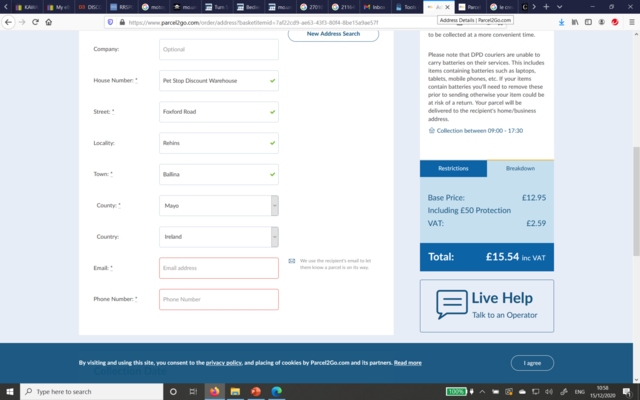The image size is (640, 400).
Task: Open the Firefox downloads arrow
Action: [562, 22]
